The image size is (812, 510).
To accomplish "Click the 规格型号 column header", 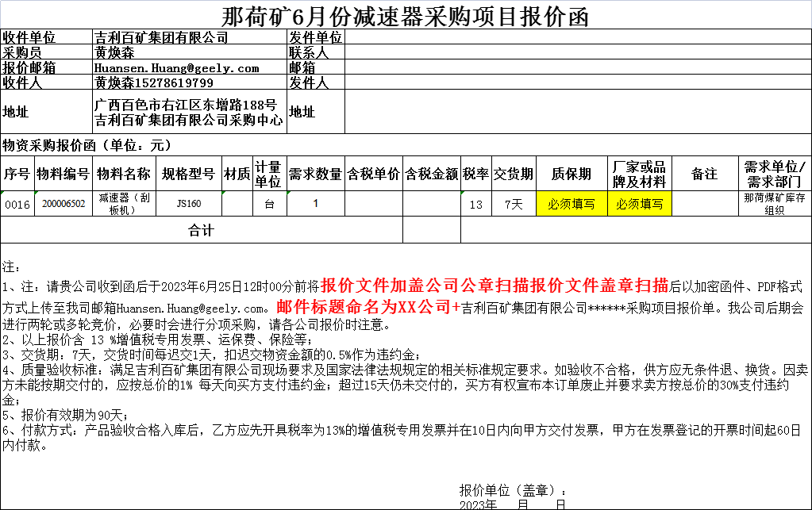I will [188, 174].
